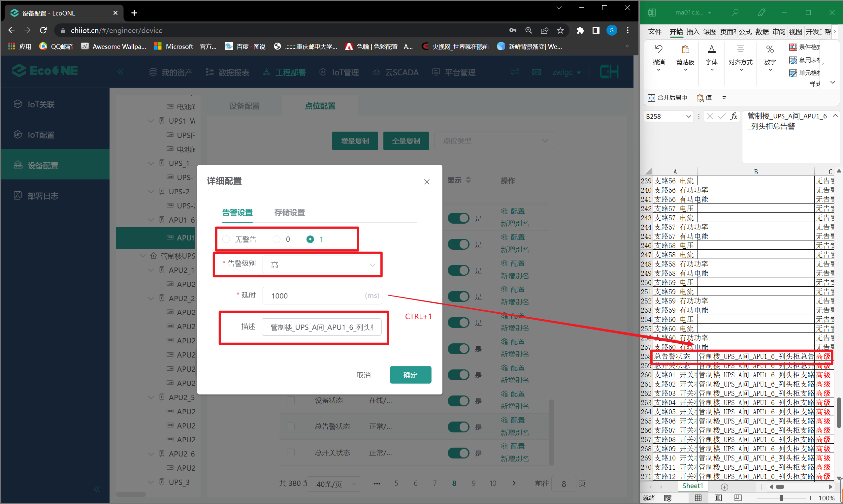Screen dimensions: 843x504
Task: Click the Excel page layout view icon
Action: point(718,498)
